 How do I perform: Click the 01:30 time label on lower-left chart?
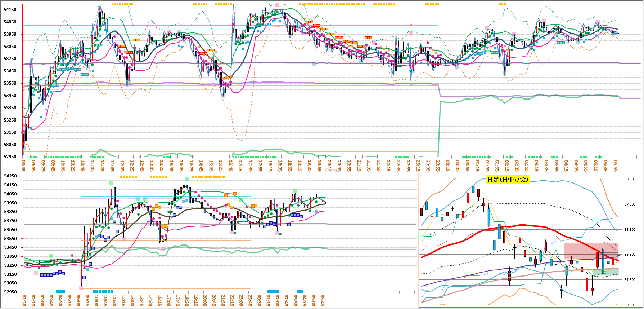24,300
